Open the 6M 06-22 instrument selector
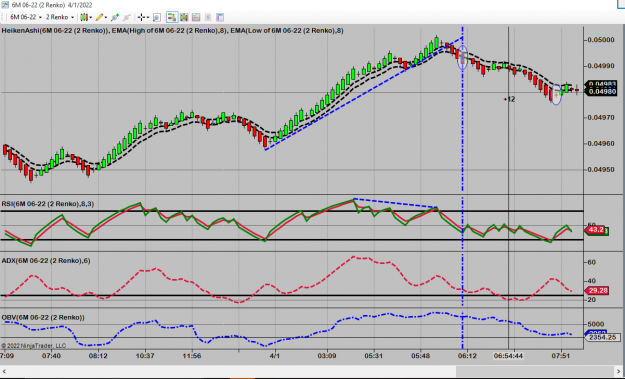Viewport: 625px width, 379px height. tap(26, 17)
